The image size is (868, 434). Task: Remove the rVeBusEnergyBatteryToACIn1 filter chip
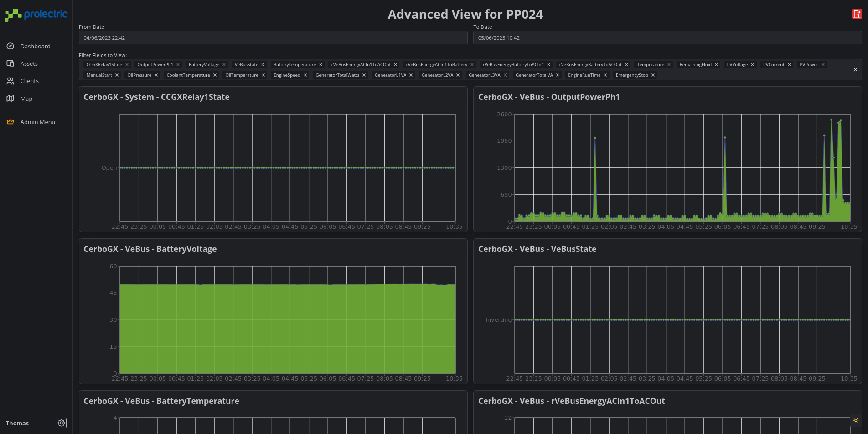tap(548, 65)
